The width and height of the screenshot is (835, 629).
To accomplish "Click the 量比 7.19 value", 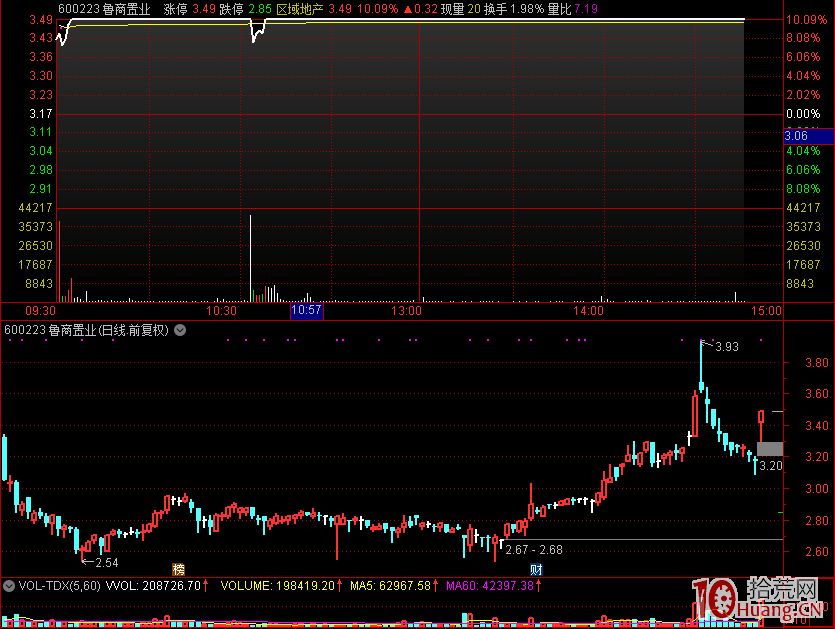I will click(x=572, y=9).
